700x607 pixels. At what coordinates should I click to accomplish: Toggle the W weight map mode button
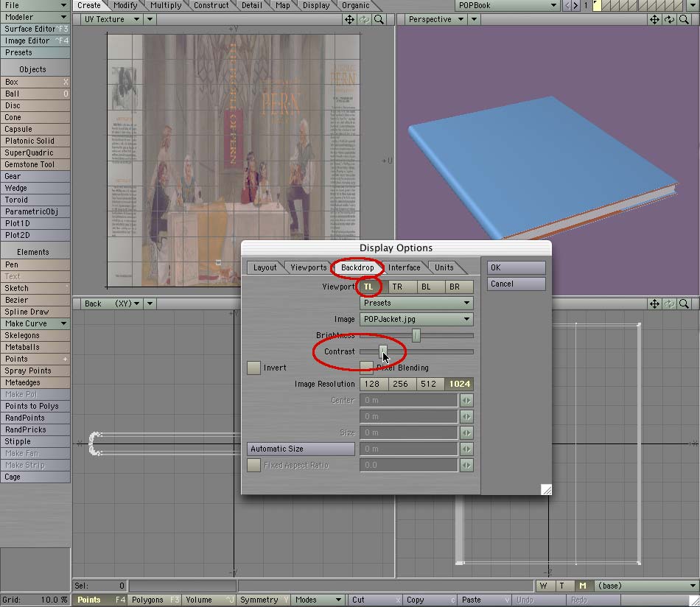pyautogui.click(x=545, y=586)
